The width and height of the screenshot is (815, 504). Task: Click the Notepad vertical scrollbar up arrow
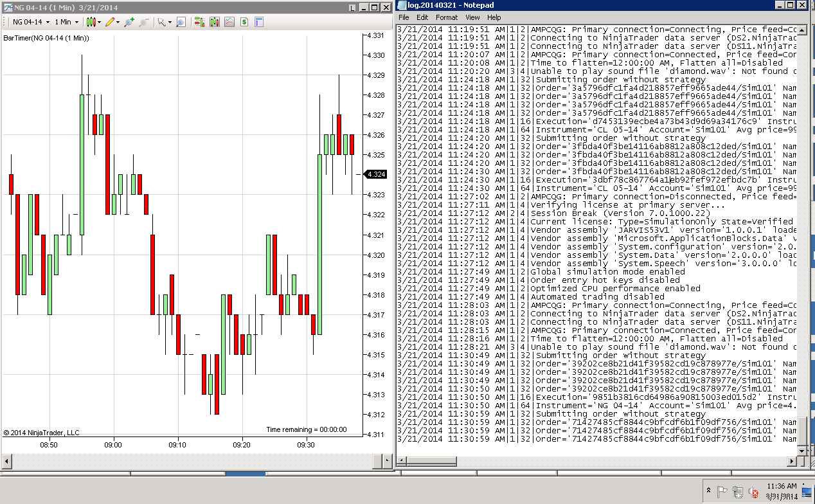(x=801, y=30)
